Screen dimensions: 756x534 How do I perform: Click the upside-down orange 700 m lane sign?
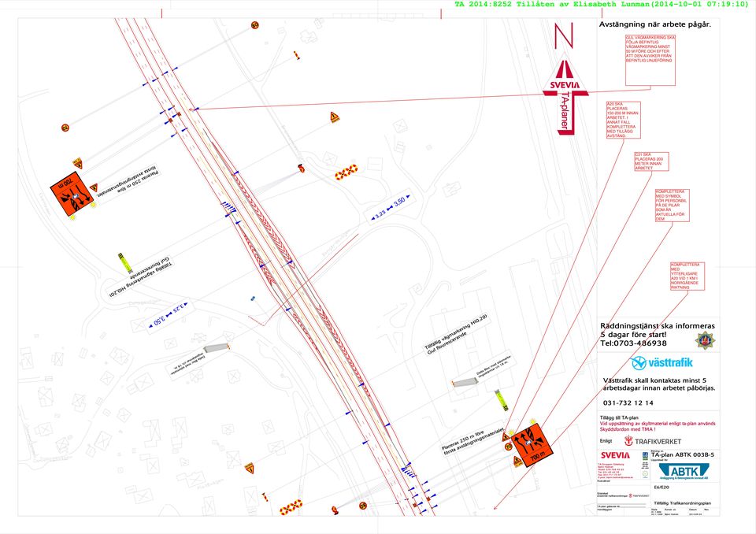[72, 194]
